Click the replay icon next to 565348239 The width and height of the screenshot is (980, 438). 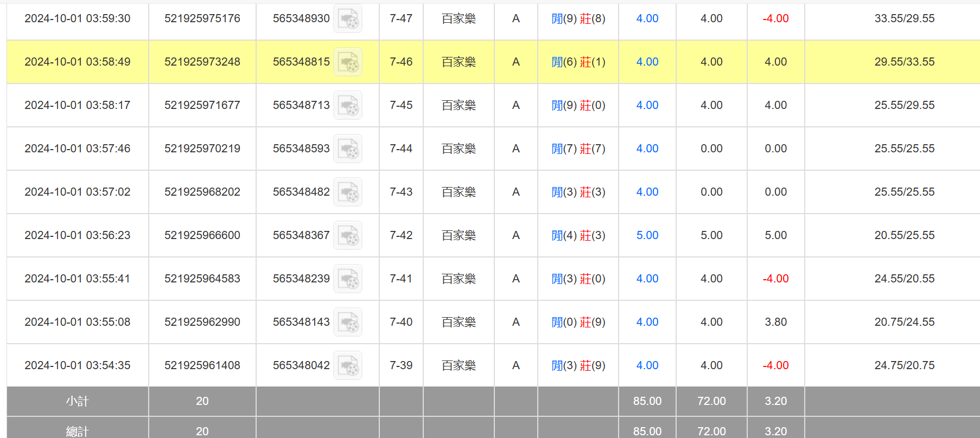pyautogui.click(x=347, y=279)
